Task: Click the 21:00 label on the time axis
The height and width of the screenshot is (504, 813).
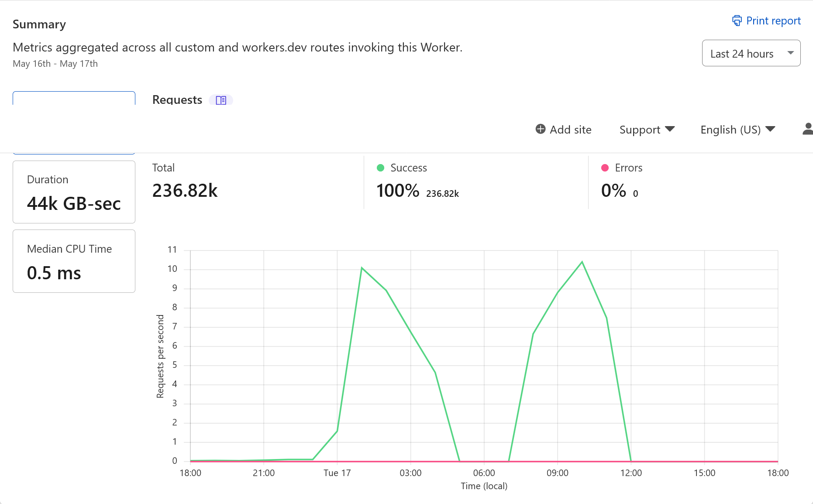Action: [x=264, y=473]
